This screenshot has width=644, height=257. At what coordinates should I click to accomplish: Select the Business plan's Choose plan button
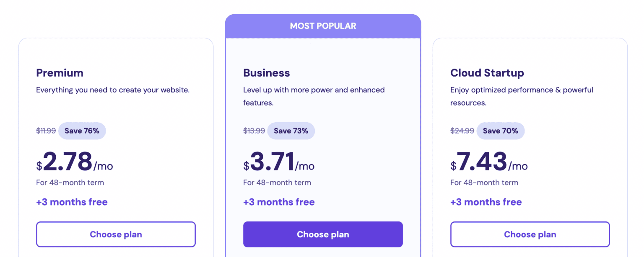pos(323,234)
